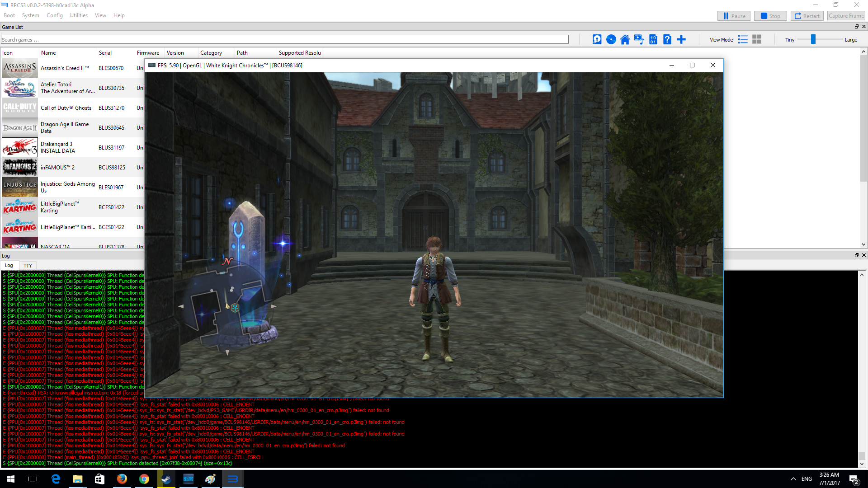Click the icon size slider handle
Screen dimensions: 868x488
813,40
